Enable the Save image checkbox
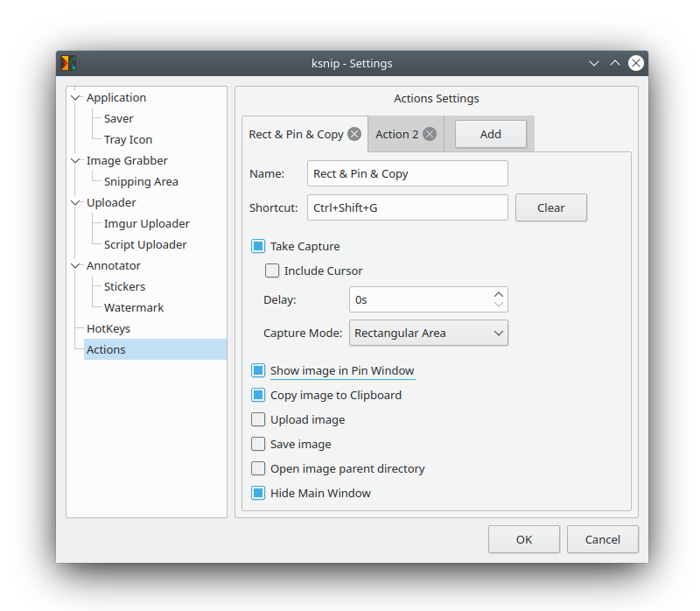 258,444
